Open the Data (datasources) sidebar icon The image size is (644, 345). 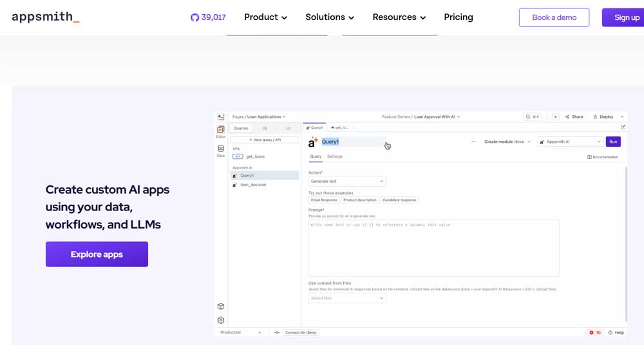point(221,149)
